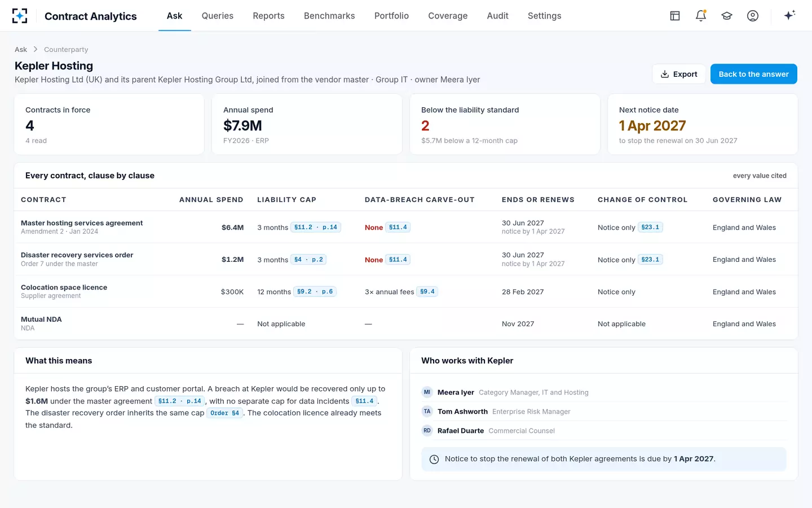Image resolution: width=812 pixels, height=508 pixels.
Task: Click Back to the answer button
Action: pos(753,74)
